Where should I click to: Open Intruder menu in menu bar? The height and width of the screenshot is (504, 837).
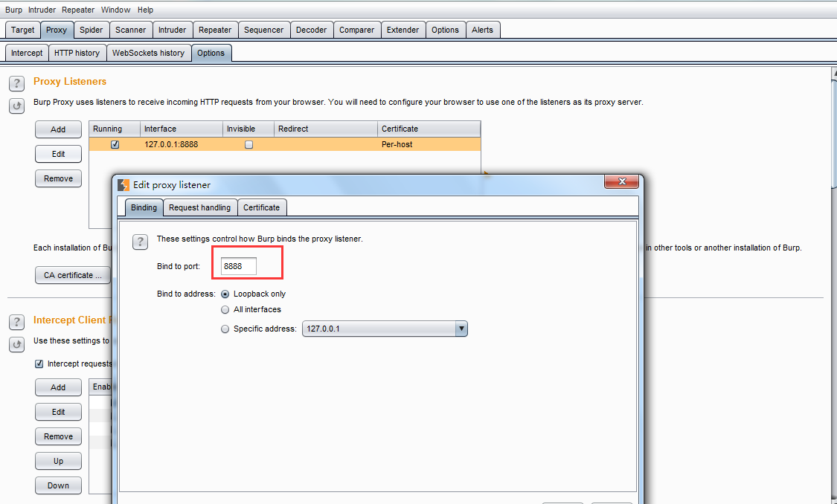pos(42,10)
